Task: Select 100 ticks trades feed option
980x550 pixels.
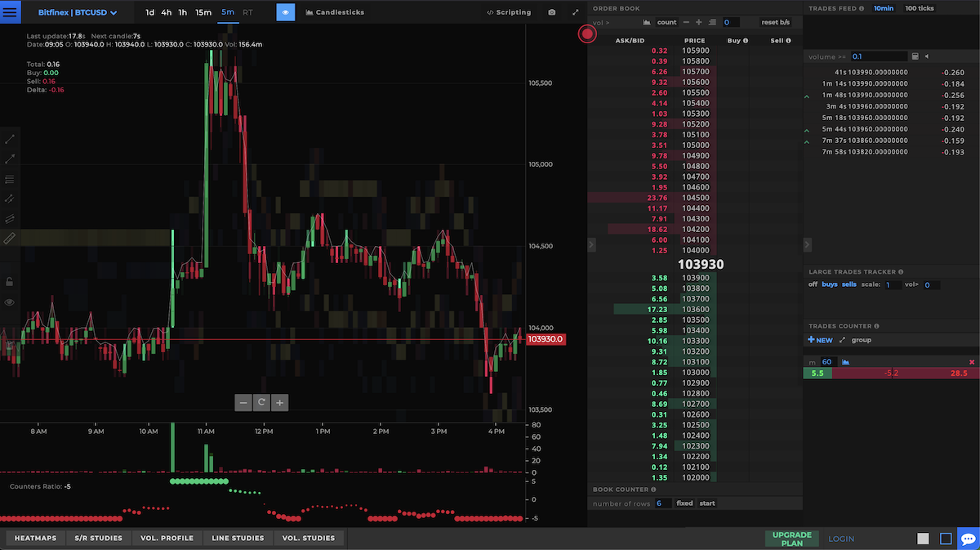Action: point(919,8)
